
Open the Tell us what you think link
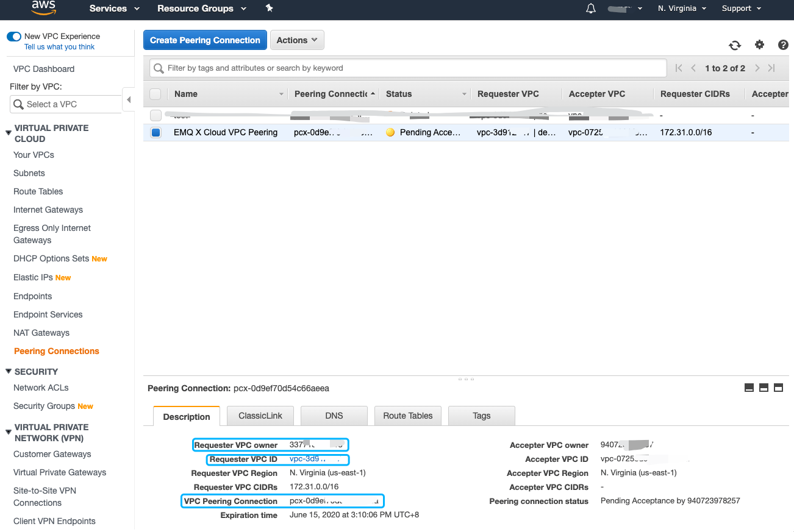59,47
